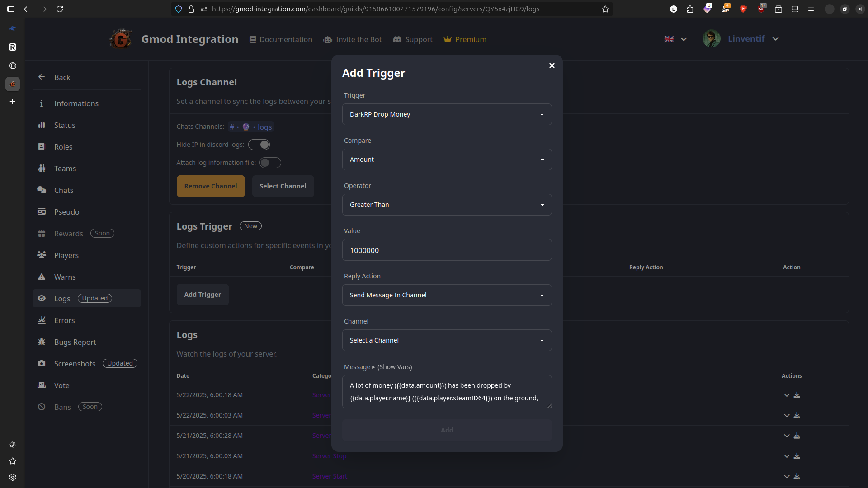This screenshot has height=488, width=868.
Task: Click the Gmod Integration logo
Action: pos(121,39)
